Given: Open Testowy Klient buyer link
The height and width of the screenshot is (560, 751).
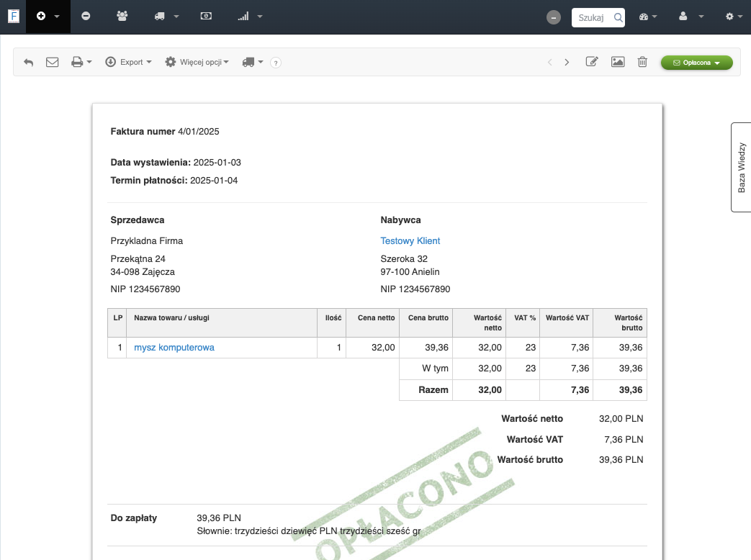Looking at the screenshot, I should [x=410, y=240].
